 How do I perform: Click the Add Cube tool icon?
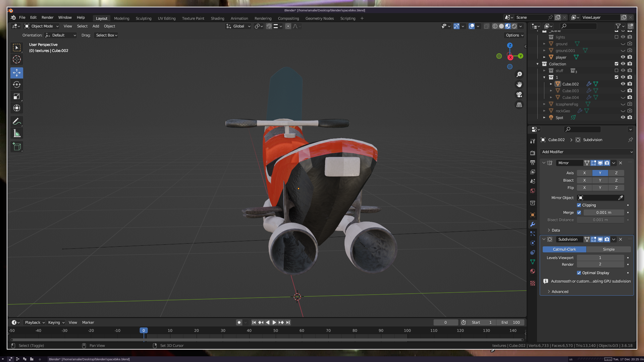[17, 146]
